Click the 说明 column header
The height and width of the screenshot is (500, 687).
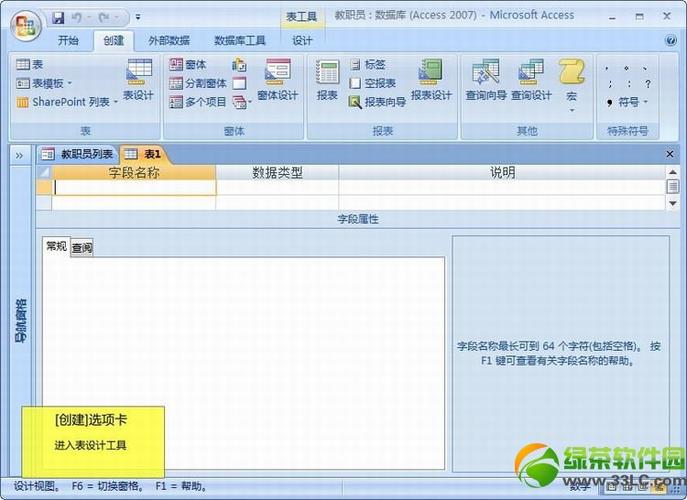(x=502, y=173)
